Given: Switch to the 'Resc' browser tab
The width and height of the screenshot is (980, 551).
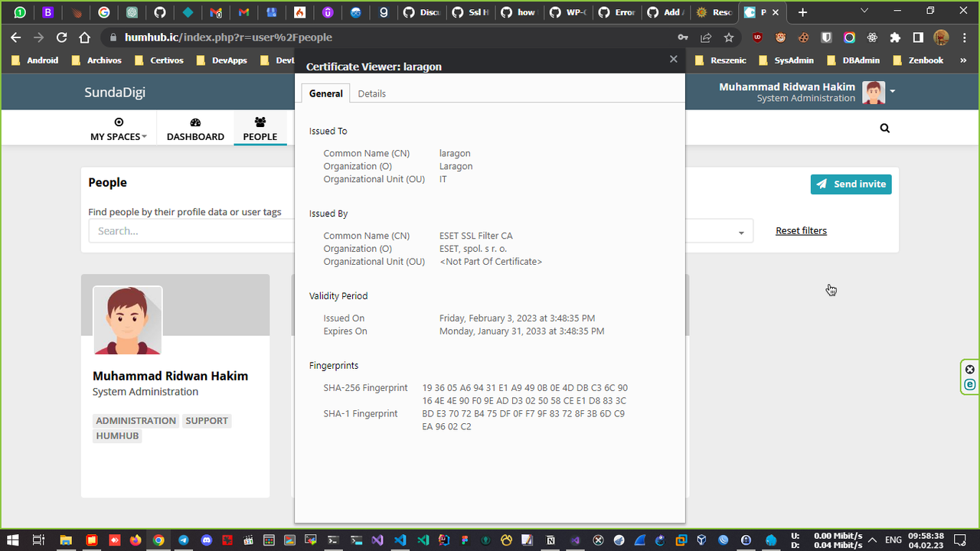Looking at the screenshot, I should coord(714,12).
